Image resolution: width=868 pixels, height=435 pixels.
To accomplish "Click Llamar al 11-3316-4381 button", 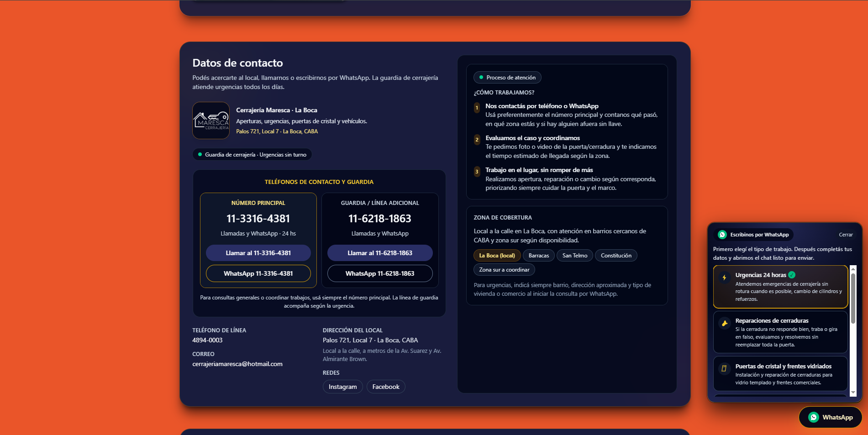I will (x=258, y=252).
